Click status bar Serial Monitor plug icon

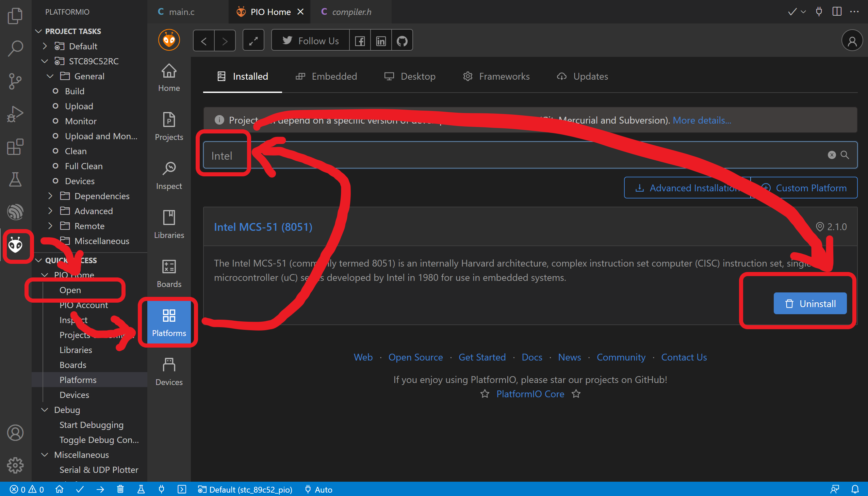pyautogui.click(x=161, y=490)
